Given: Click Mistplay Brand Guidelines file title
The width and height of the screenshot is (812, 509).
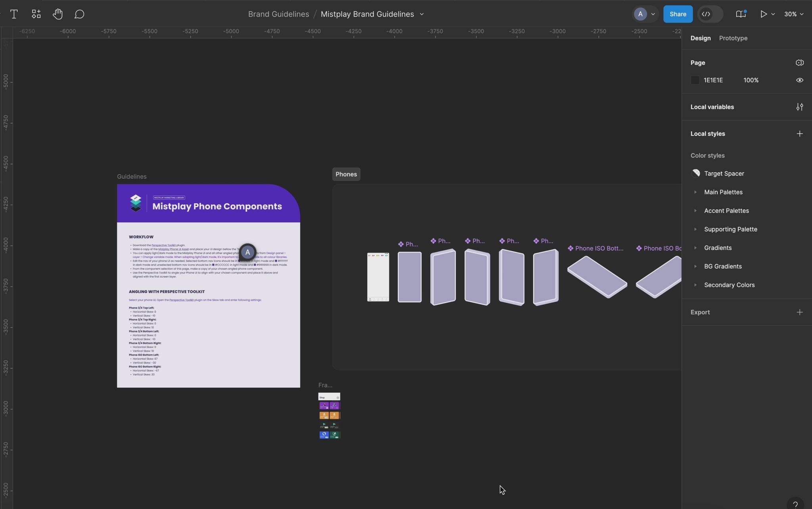Looking at the screenshot, I should [x=367, y=14].
